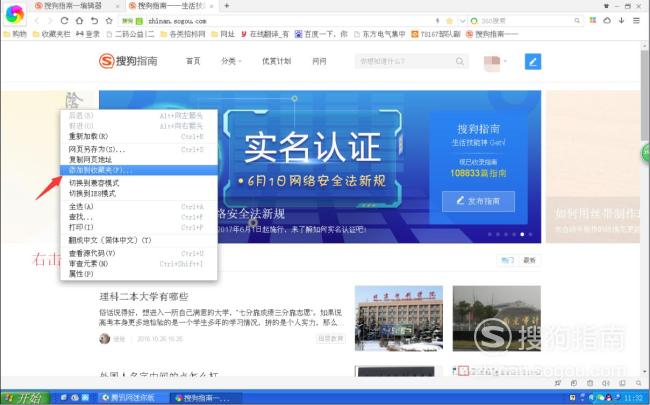Screen dimensions: 650x405
Task: Choose 审查元素(N) from context menu
Action: 138,264
